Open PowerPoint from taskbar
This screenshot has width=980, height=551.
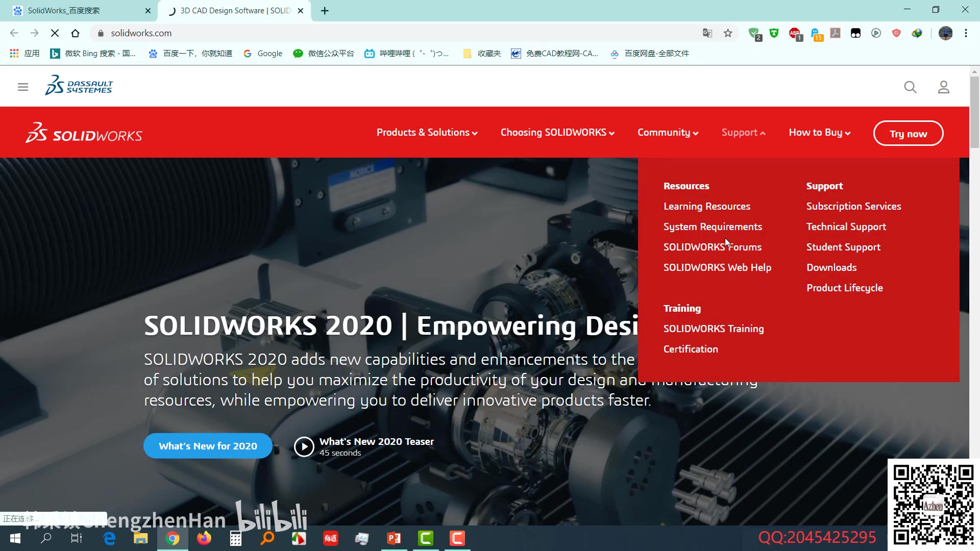coord(394,538)
